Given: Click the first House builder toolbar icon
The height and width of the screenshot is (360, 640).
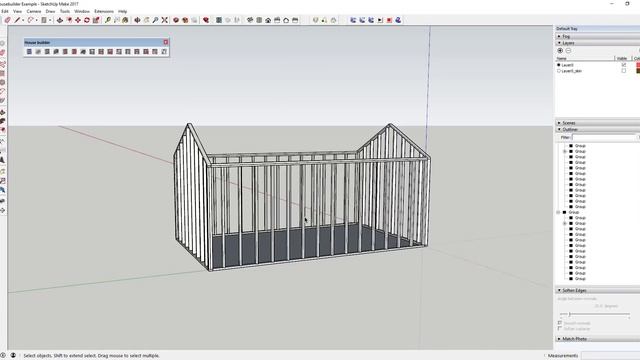Looking at the screenshot, I should coord(29,52).
